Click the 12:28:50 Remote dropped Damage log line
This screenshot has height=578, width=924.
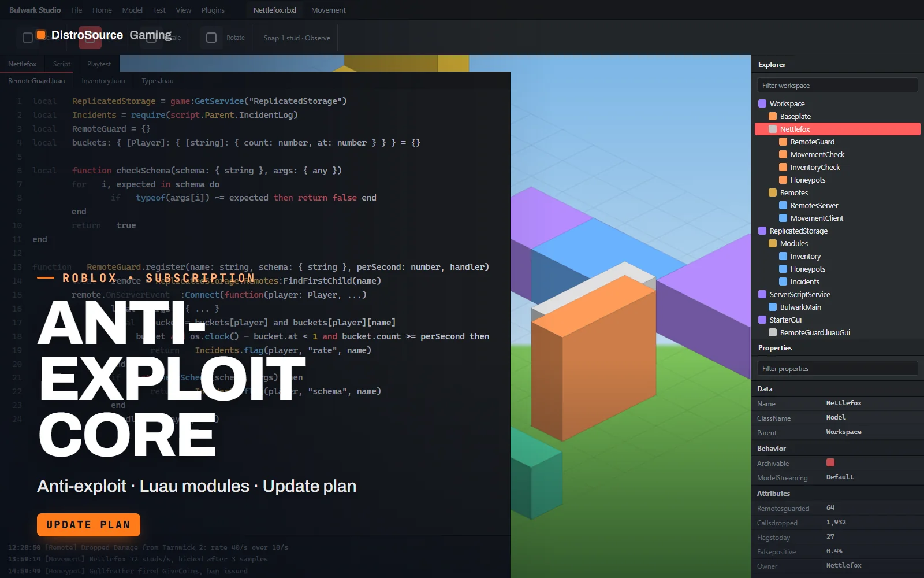pos(148,547)
